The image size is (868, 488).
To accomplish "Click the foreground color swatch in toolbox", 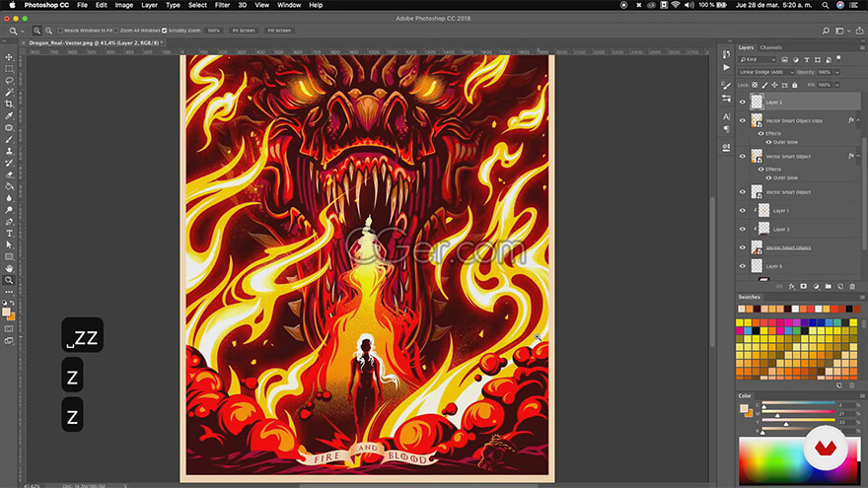I will (x=6, y=313).
